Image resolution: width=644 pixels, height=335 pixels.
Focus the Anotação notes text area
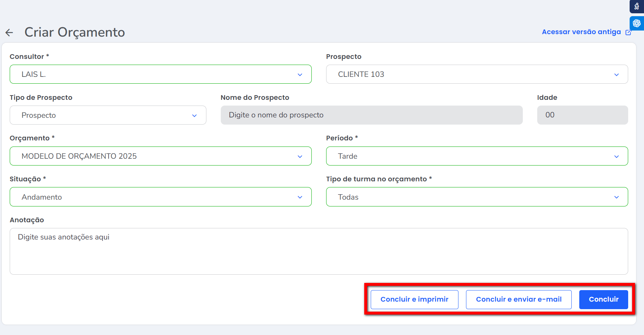coord(319,251)
